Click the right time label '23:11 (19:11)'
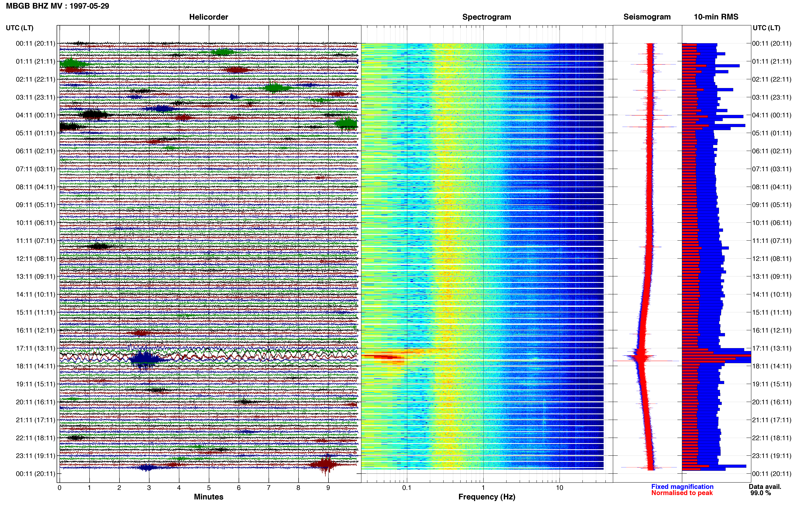Screen dimensions: 812x508 point(772,456)
